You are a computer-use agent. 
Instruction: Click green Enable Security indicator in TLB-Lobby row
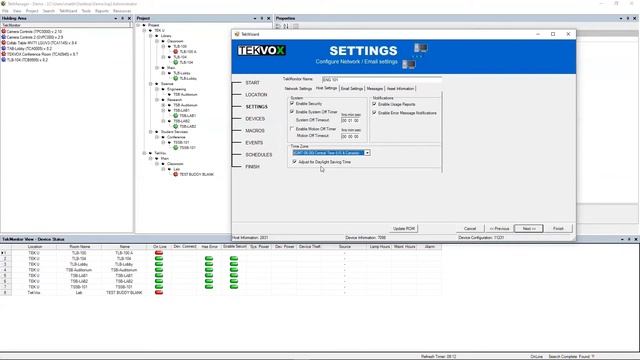pos(233,264)
